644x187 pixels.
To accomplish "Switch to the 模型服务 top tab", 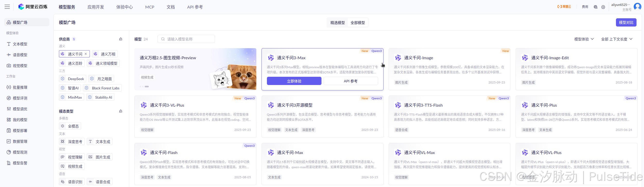I will tap(67, 7).
